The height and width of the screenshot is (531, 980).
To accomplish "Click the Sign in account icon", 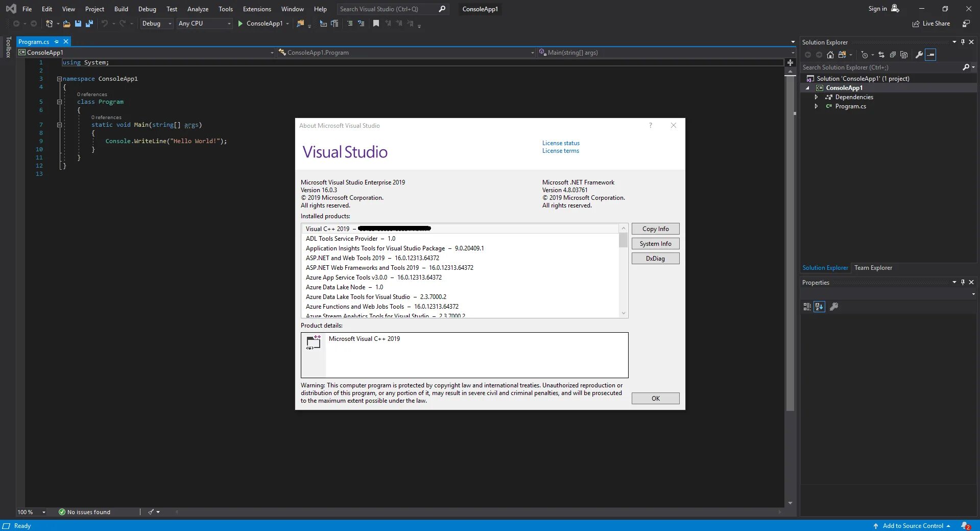I will click(895, 9).
